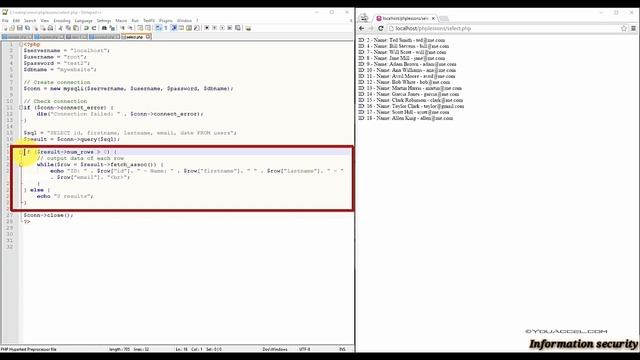Click line number 27 in margin
This screenshot has width=640, height=360.
10,215
